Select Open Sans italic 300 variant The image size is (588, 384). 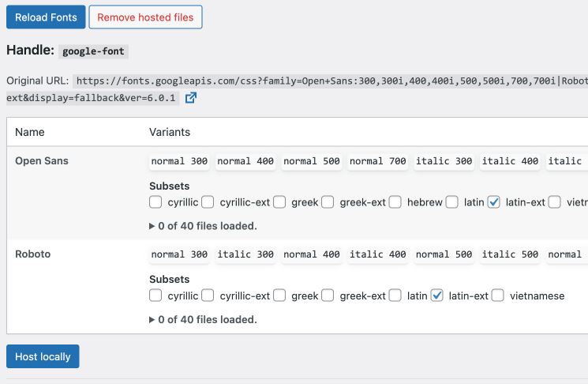tap(444, 161)
